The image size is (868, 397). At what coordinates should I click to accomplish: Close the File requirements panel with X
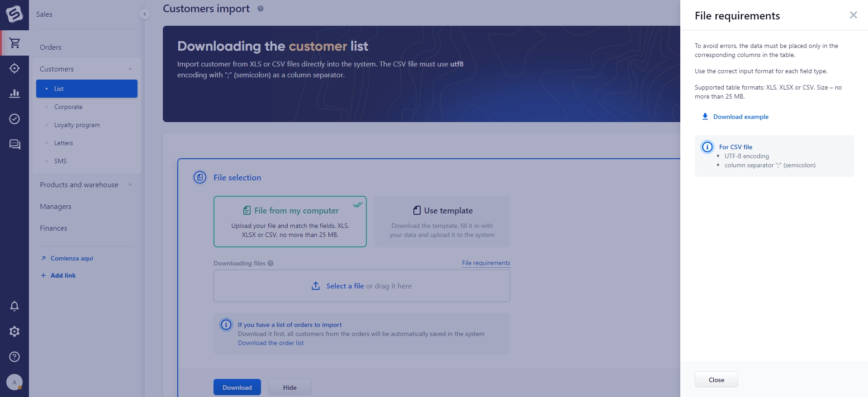(x=854, y=15)
